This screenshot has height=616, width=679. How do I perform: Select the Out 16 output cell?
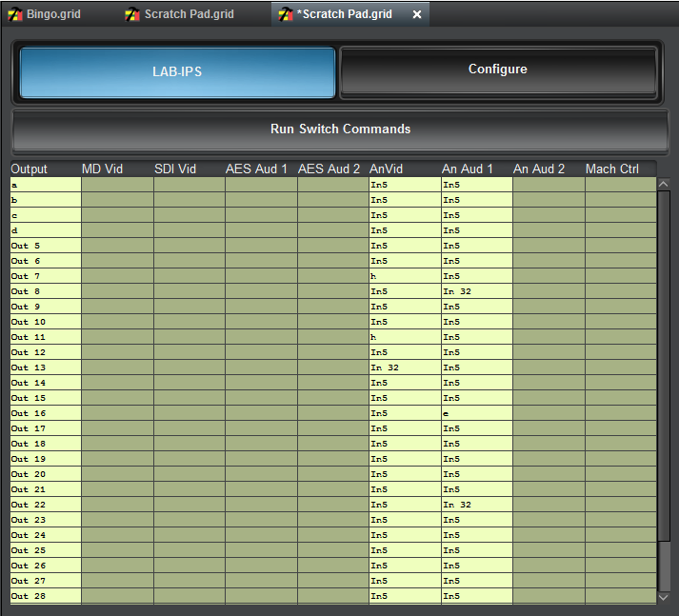tap(46, 413)
